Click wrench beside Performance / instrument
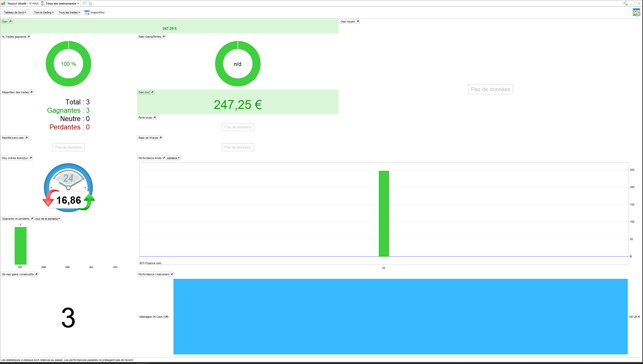This screenshot has height=364, width=643. [172, 274]
